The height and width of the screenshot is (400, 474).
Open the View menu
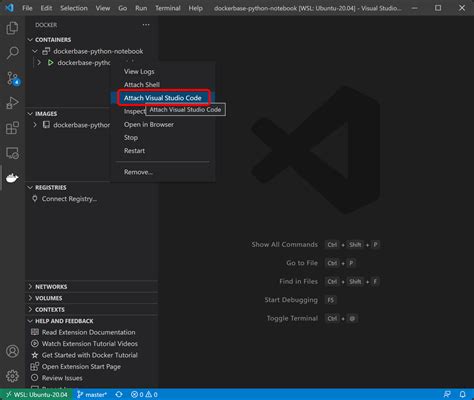(103, 8)
